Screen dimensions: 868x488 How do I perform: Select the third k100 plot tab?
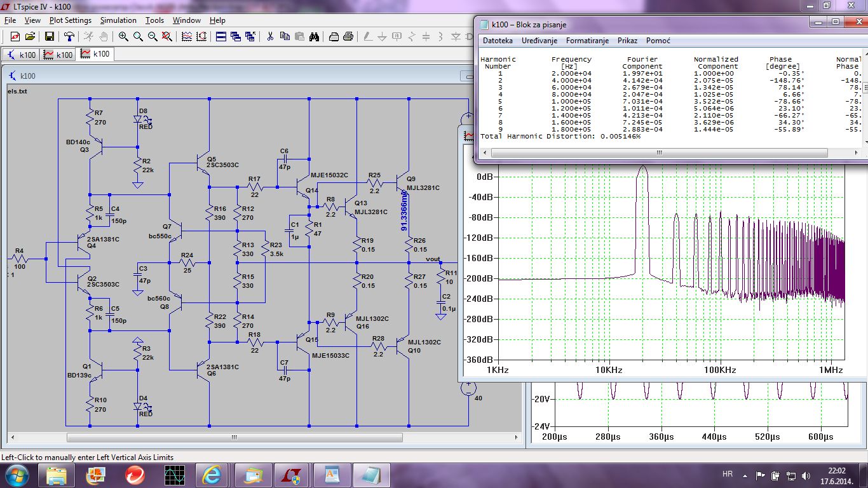pyautogui.click(x=95, y=54)
